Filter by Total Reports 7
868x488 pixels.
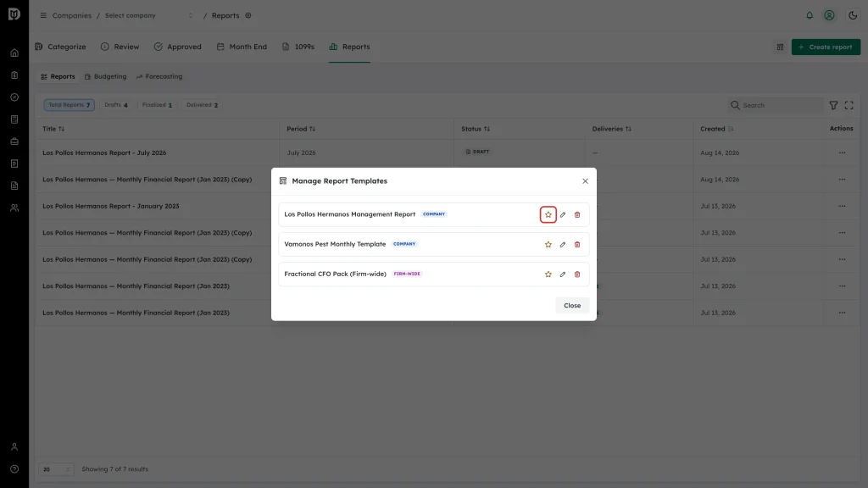[x=70, y=105]
